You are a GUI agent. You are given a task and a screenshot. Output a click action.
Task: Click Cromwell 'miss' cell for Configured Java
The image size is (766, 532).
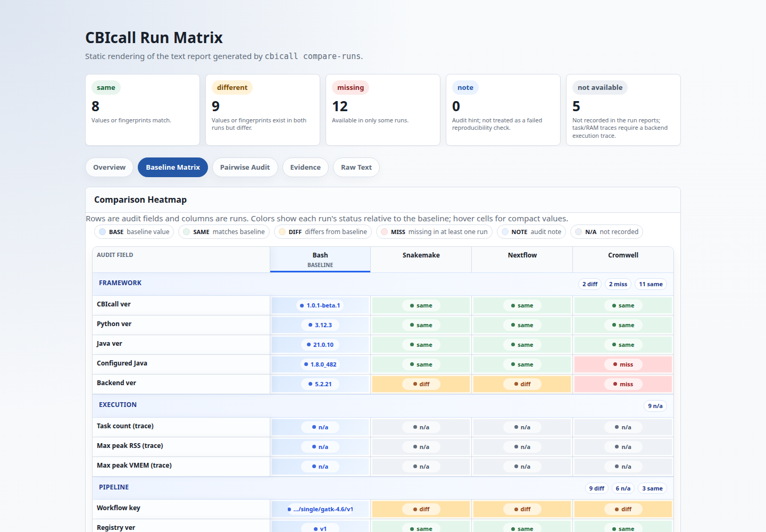[x=623, y=364]
